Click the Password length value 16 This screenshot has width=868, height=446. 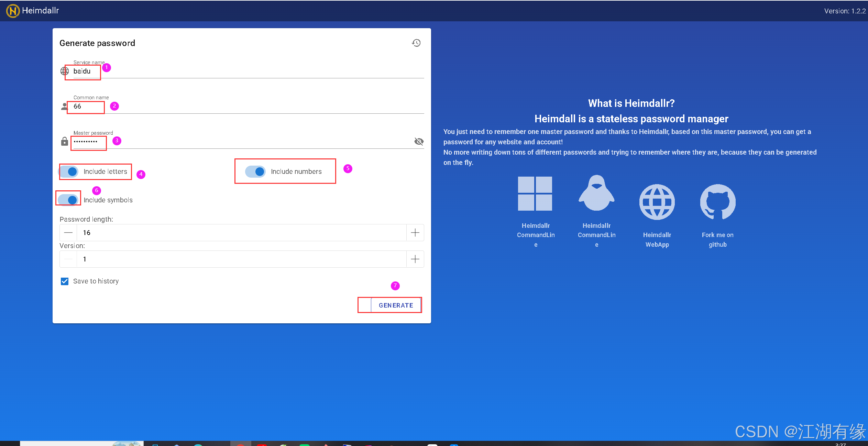242,233
